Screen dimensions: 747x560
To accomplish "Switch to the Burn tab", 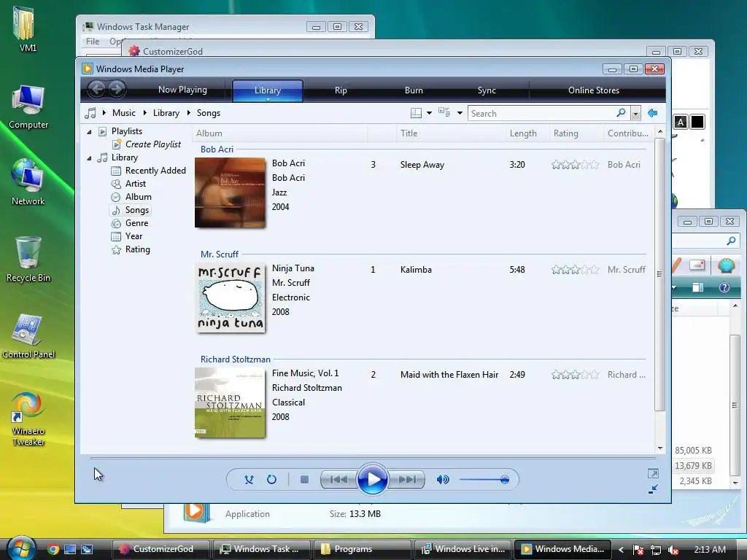I will (x=414, y=90).
